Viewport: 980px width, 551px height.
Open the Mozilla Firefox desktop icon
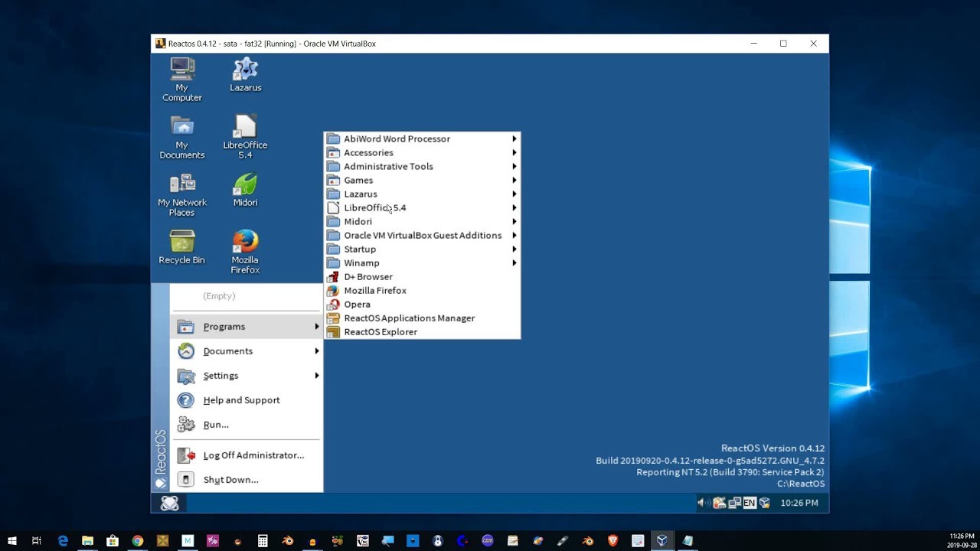(x=245, y=253)
